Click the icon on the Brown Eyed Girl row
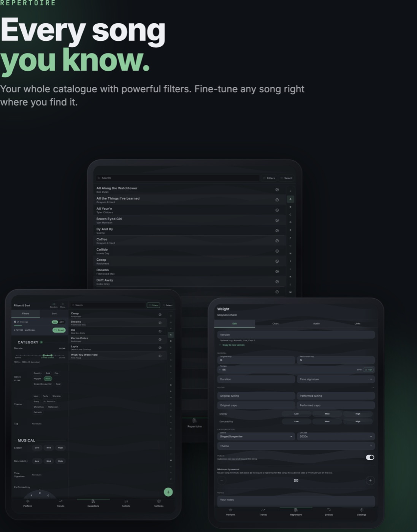Viewport: 417px width, 532px height. (277, 220)
